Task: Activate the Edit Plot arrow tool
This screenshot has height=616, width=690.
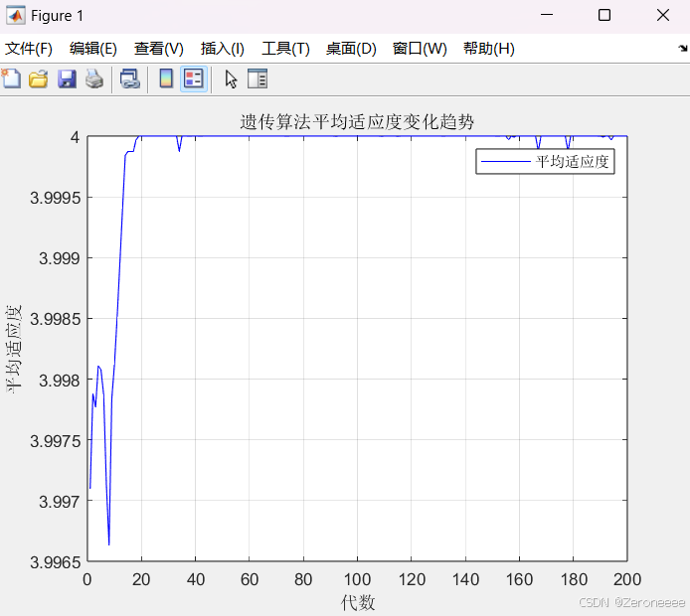Action: (x=231, y=79)
